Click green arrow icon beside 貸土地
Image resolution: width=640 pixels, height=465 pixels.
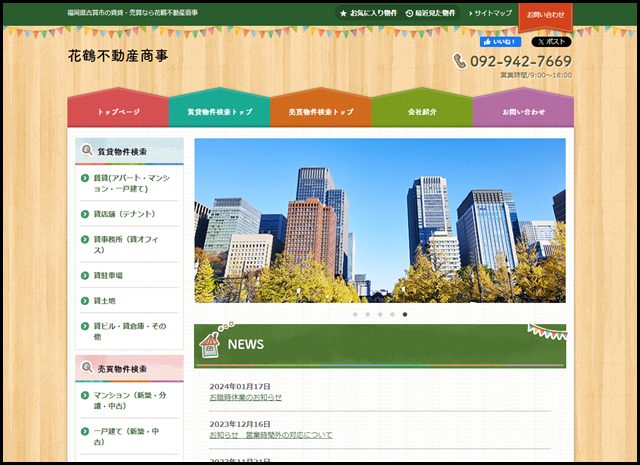[x=85, y=301]
